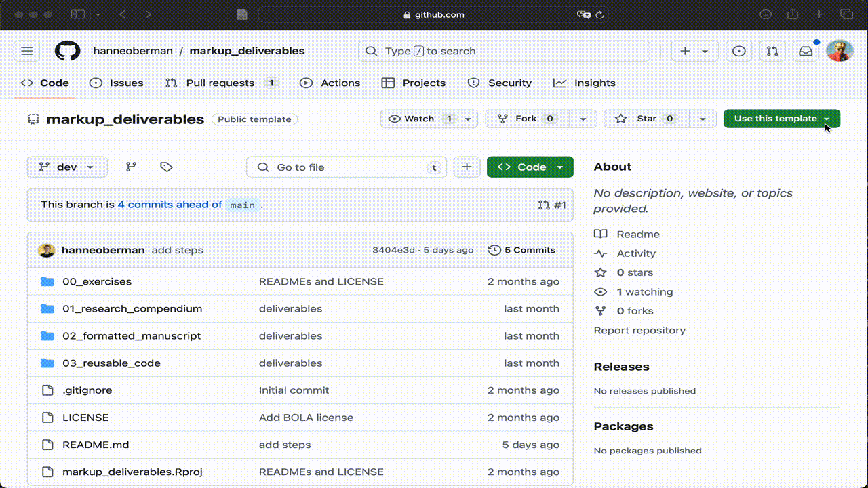Click the Releases heading link
Image resolution: width=868 pixels, height=488 pixels.
[621, 367]
